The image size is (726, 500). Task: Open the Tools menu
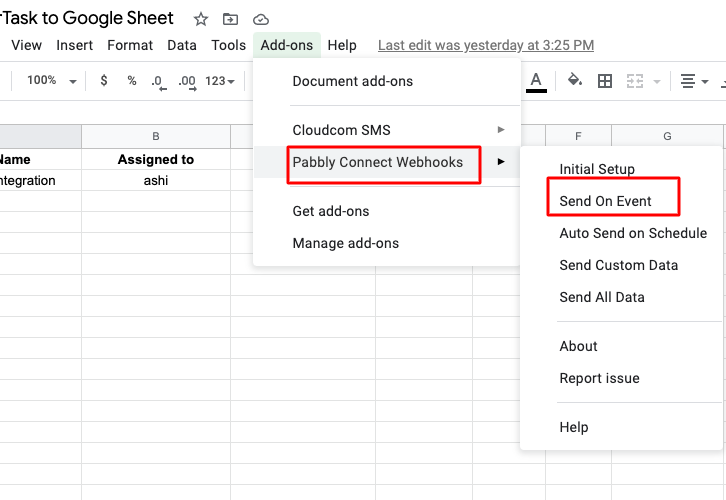tap(229, 45)
